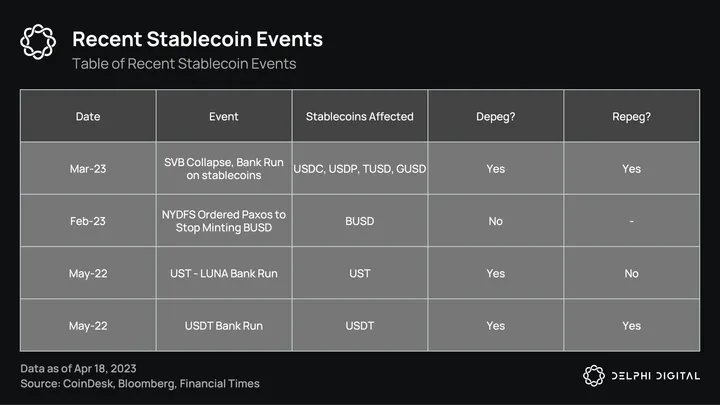
Task: Select the USDC, USDP, TUSD, GUSD cell
Action: click(x=359, y=168)
